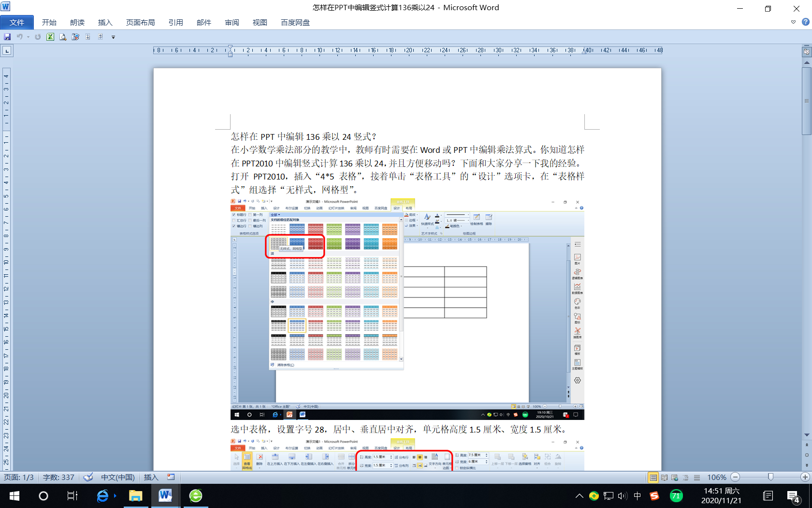Expand the ribbon with the small chevron
Screen dimensions: 812x508
click(x=793, y=22)
